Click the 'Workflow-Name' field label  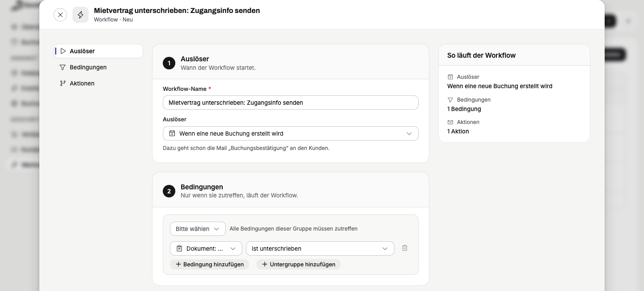[184, 89]
